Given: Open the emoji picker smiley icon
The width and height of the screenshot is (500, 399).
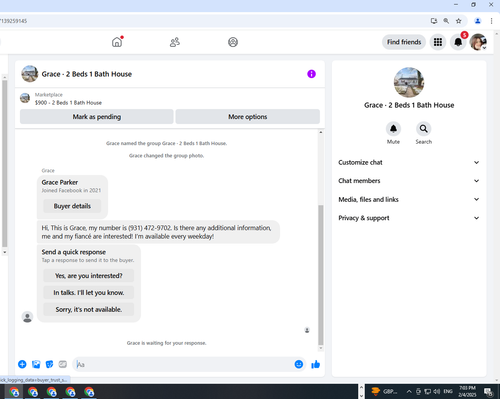Looking at the screenshot, I should [299, 364].
